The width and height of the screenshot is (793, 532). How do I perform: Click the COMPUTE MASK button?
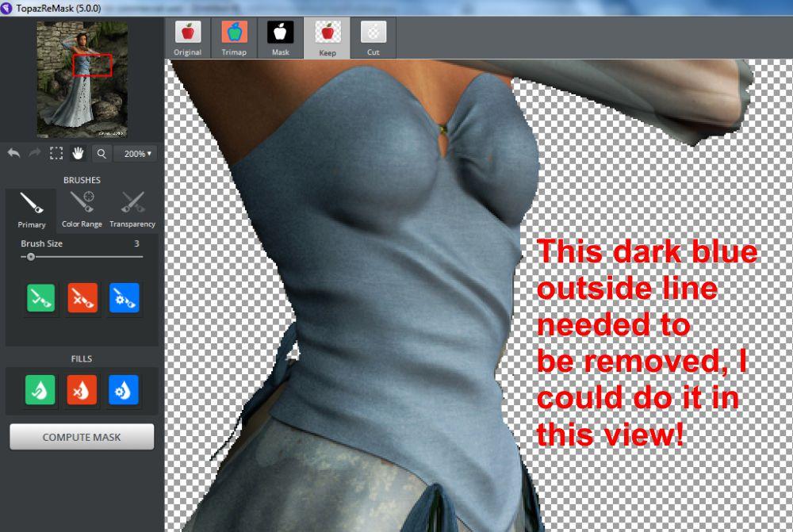[x=82, y=437]
